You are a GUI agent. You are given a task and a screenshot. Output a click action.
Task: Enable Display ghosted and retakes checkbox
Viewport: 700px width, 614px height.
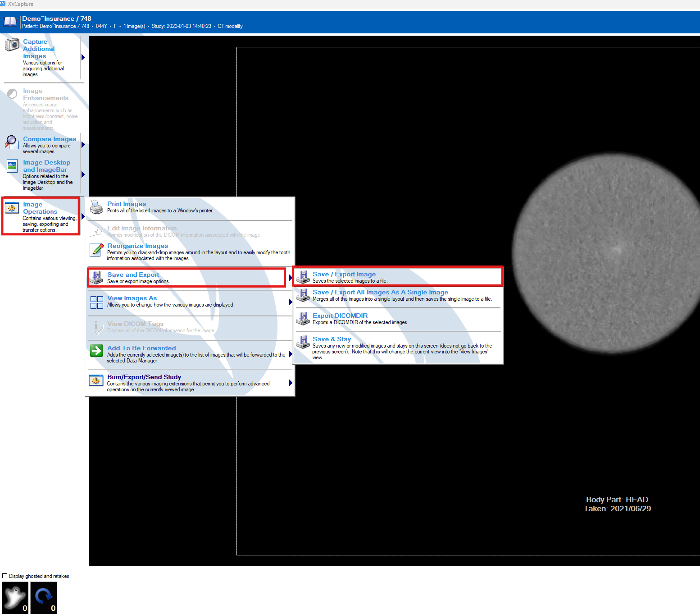[x=5, y=576]
